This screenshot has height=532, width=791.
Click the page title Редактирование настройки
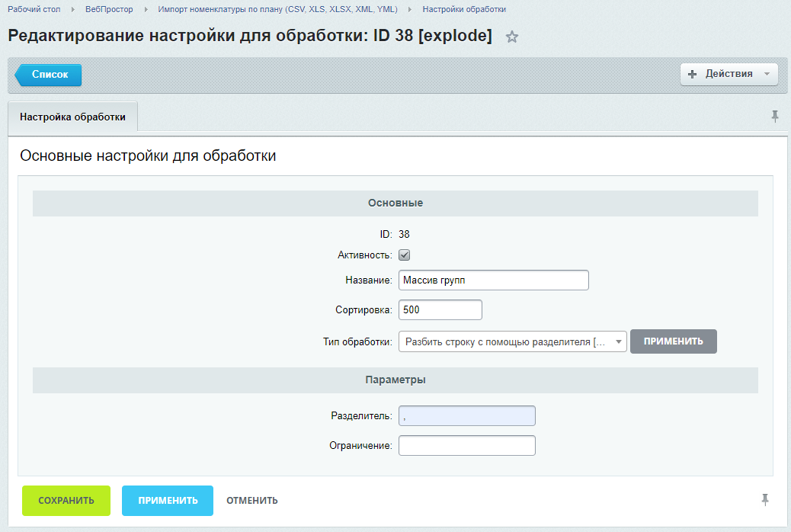(x=250, y=36)
